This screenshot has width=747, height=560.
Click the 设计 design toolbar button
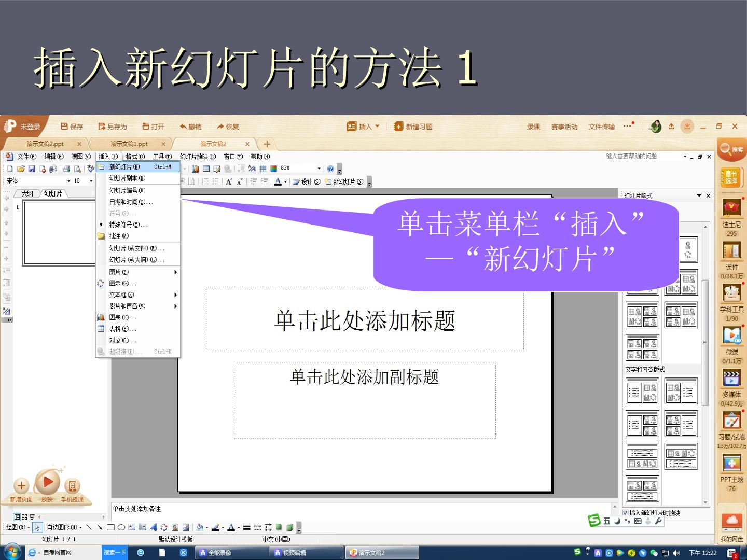point(307,182)
